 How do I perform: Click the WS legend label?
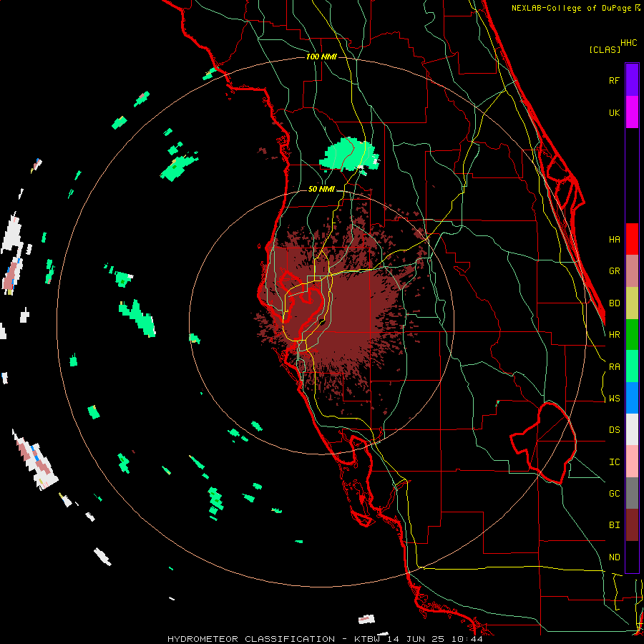[614, 399]
